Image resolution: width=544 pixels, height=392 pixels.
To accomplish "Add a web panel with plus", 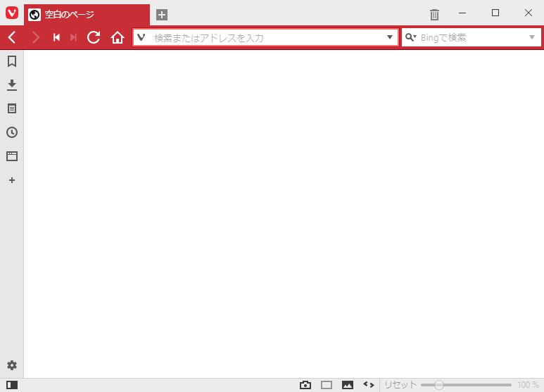I will [x=12, y=180].
